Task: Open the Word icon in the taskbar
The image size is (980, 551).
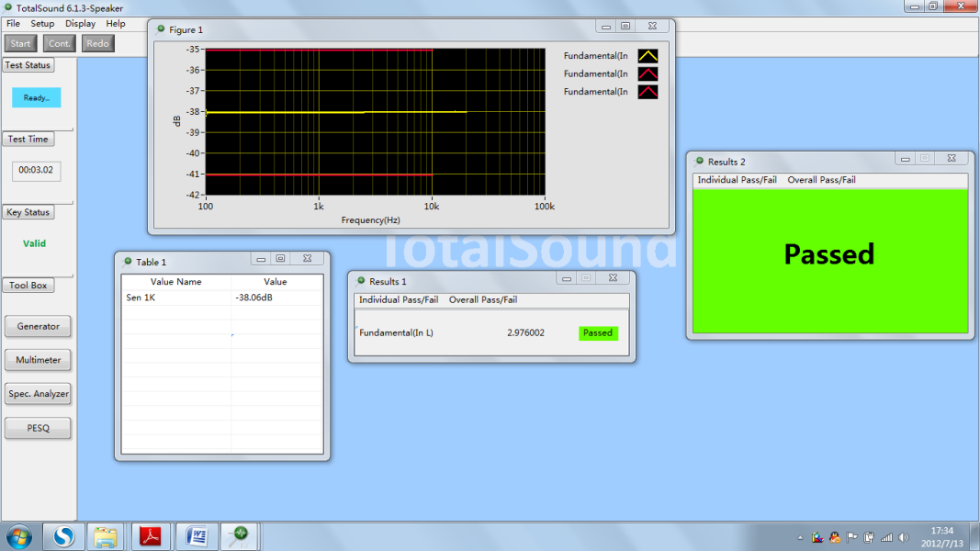Action: pyautogui.click(x=195, y=535)
